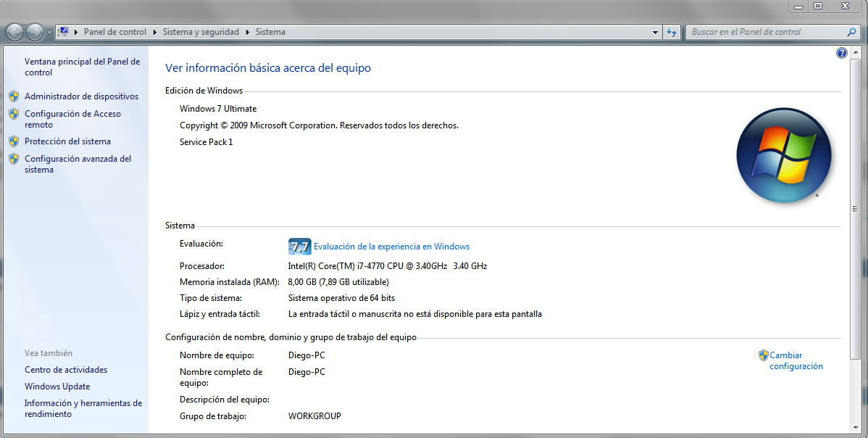Open Evaluación de la experiencia en Windows

click(x=391, y=247)
